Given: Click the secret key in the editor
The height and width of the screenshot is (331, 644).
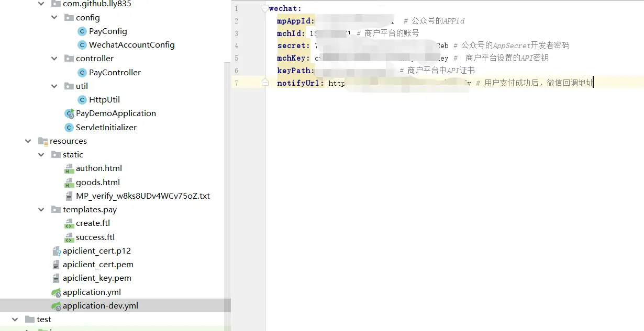Looking at the screenshot, I should [292, 45].
